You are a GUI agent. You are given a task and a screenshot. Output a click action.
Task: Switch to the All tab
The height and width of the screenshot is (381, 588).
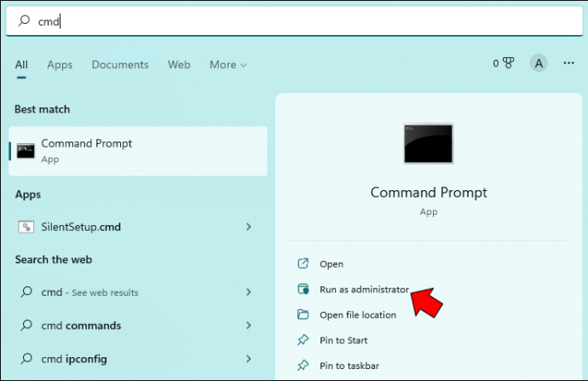(x=21, y=65)
